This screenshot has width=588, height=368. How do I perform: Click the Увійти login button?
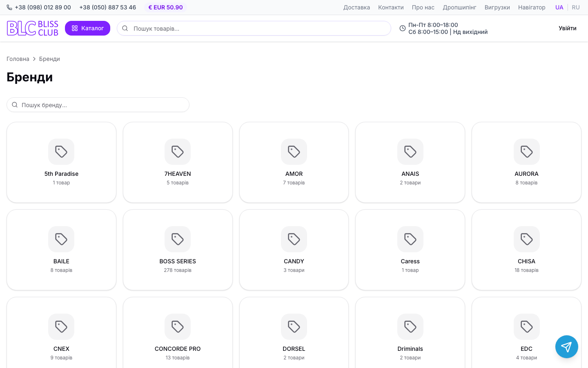pos(568,28)
